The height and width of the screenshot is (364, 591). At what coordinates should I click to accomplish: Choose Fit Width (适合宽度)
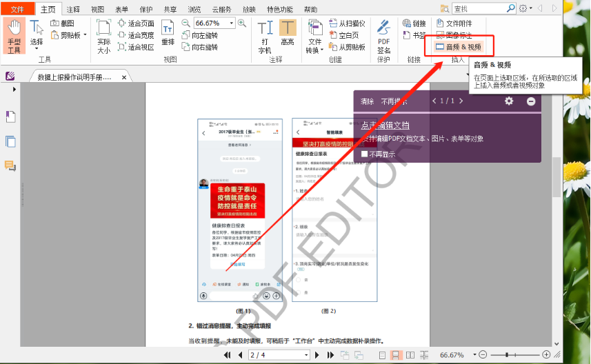pos(136,35)
